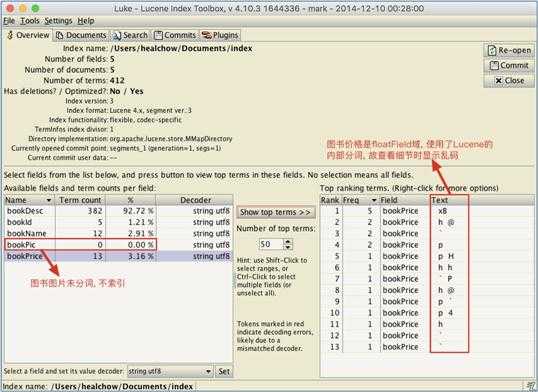Image resolution: width=538 pixels, height=392 pixels.
Task: Click the 92.72 % cell
Action: pos(130,211)
